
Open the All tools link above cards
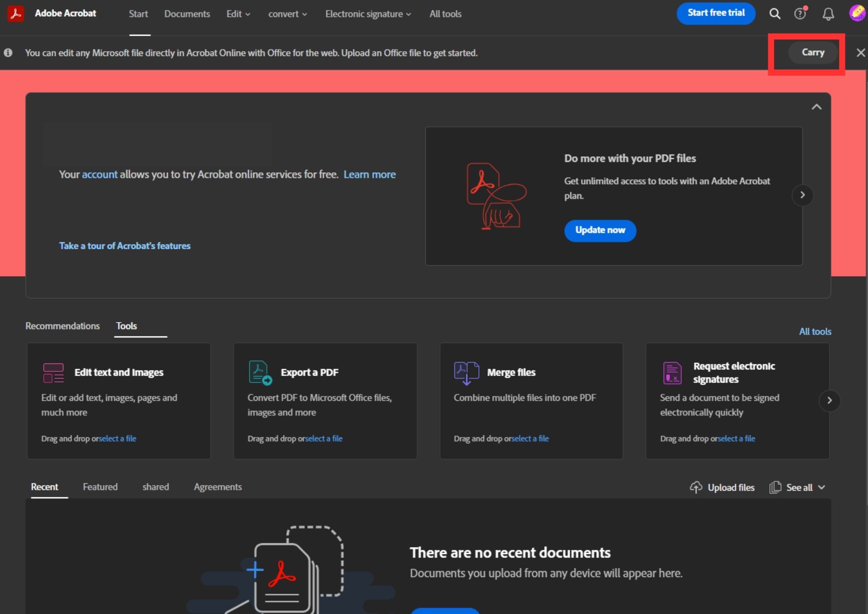tap(815, 331)
